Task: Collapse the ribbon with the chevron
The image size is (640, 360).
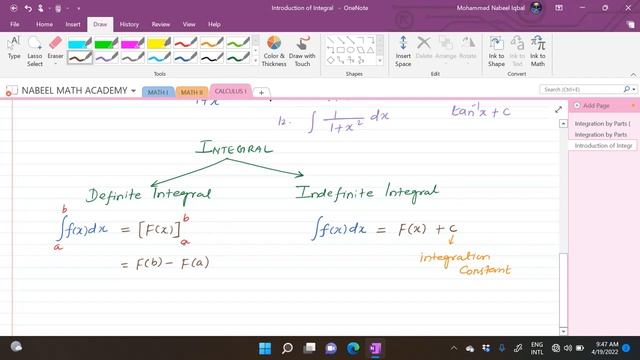Action: pyautogui.click(x=633, y=74)
